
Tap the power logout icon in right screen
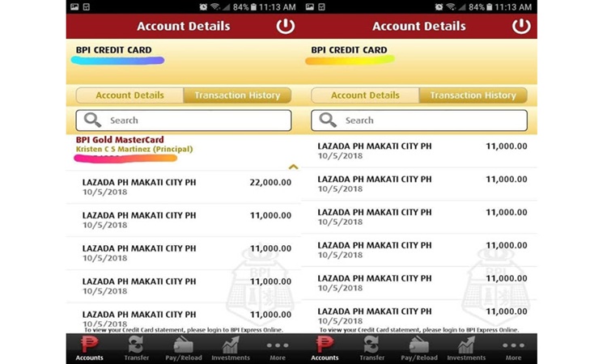[520, 26]
